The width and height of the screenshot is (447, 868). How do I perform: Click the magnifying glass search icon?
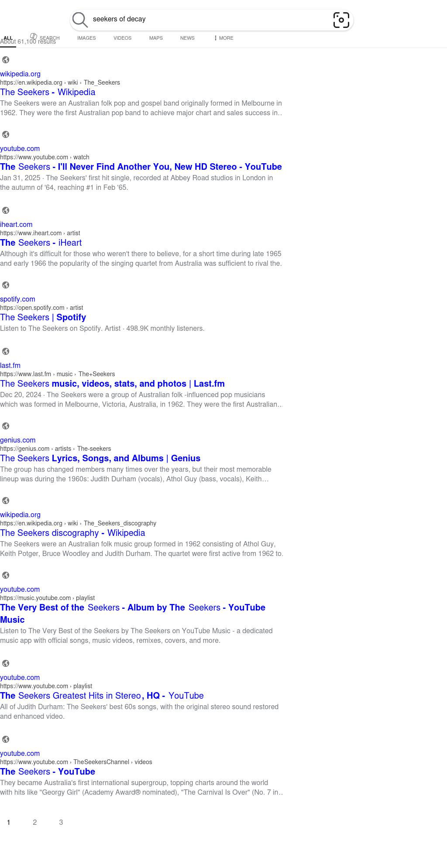pos(80,20)
